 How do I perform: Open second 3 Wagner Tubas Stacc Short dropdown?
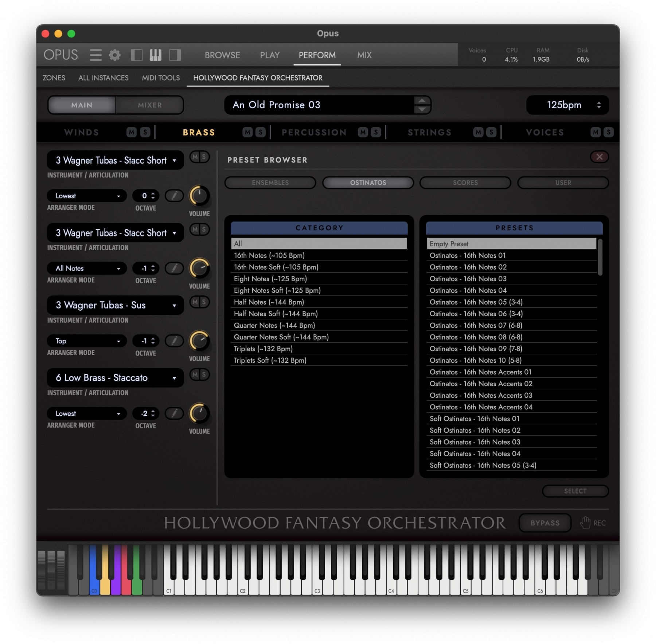pos(115,233)
